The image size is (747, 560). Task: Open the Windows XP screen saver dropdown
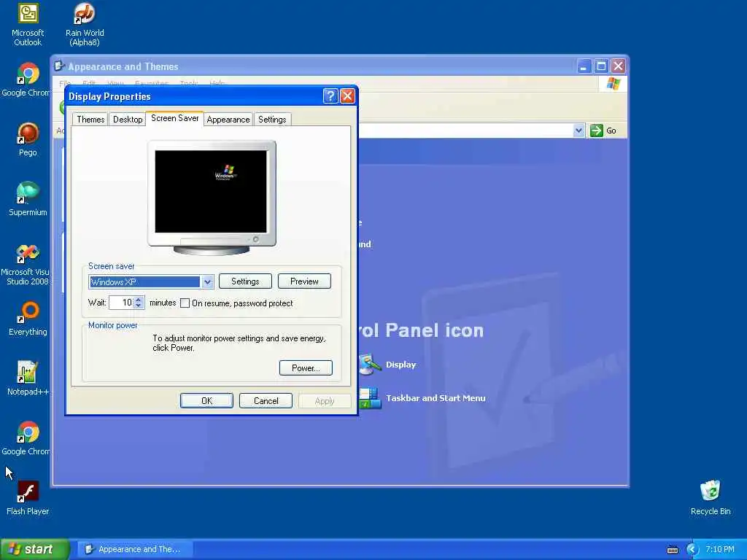coord(207,282)
